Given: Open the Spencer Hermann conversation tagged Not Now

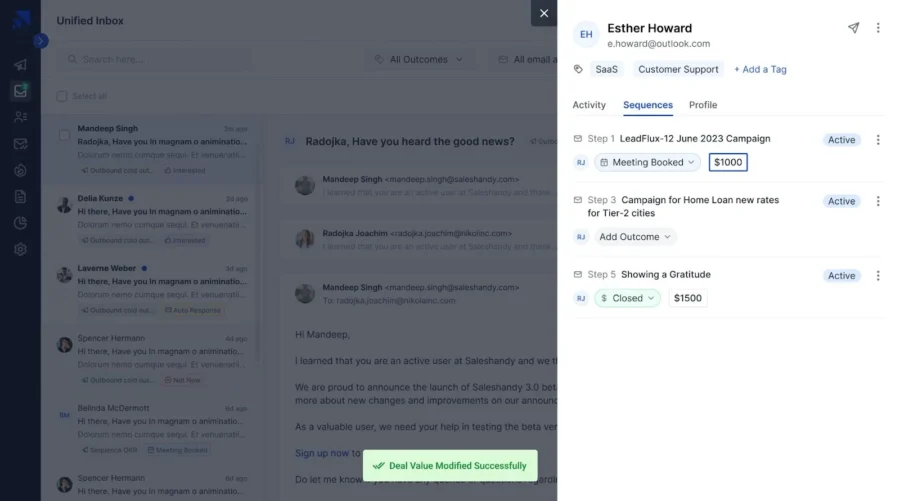Looking at the screenshot, I should (x=152, y=359).
